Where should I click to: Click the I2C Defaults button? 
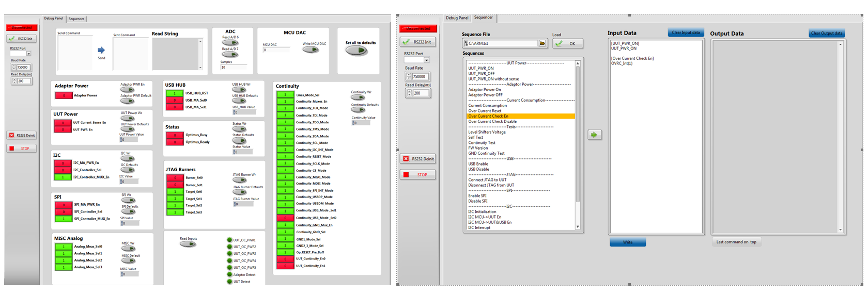[x=128, y=170]
